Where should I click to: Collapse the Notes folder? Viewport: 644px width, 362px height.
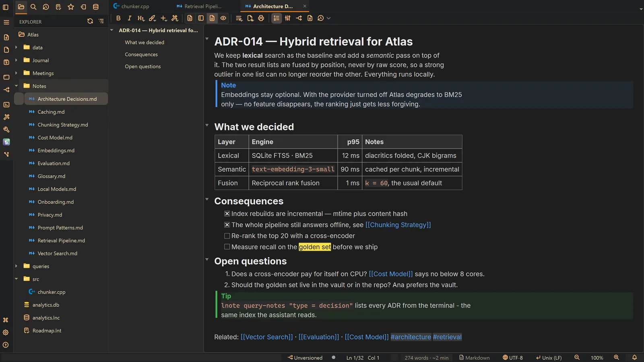tap(16, 86)
